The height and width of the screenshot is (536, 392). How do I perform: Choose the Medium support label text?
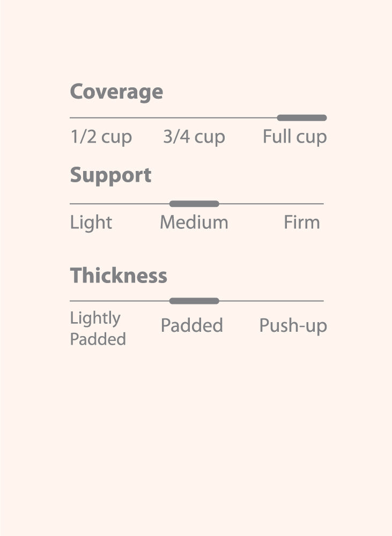194,222
